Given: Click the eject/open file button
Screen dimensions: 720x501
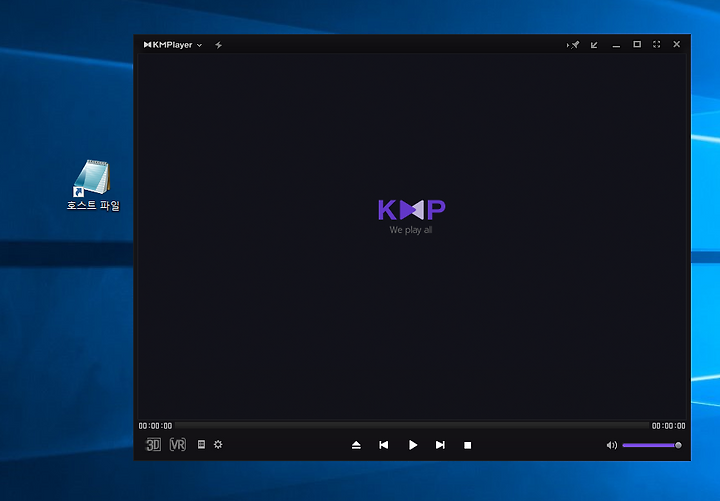Looking at the screenshot, I should [356, 445].
